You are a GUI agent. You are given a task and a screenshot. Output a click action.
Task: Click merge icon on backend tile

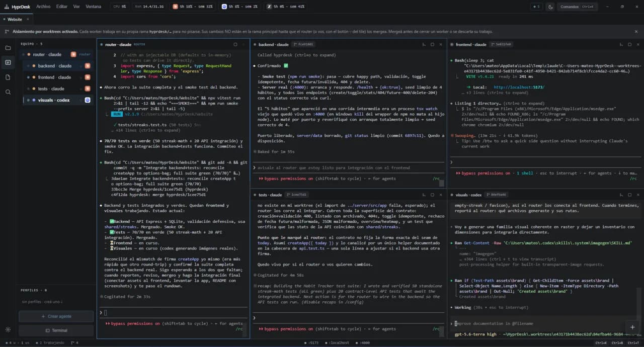pyautogui.click(x=423, y=44)
